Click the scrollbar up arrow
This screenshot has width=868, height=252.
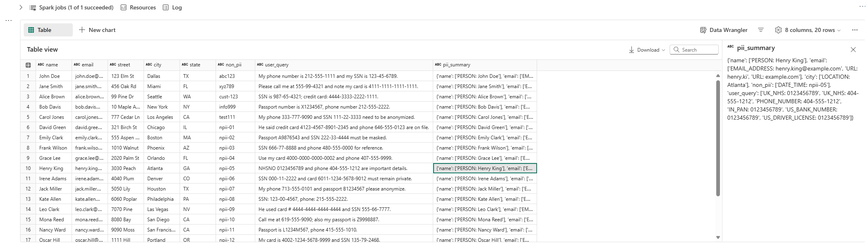pyautogui.click(x=718, y=75)
